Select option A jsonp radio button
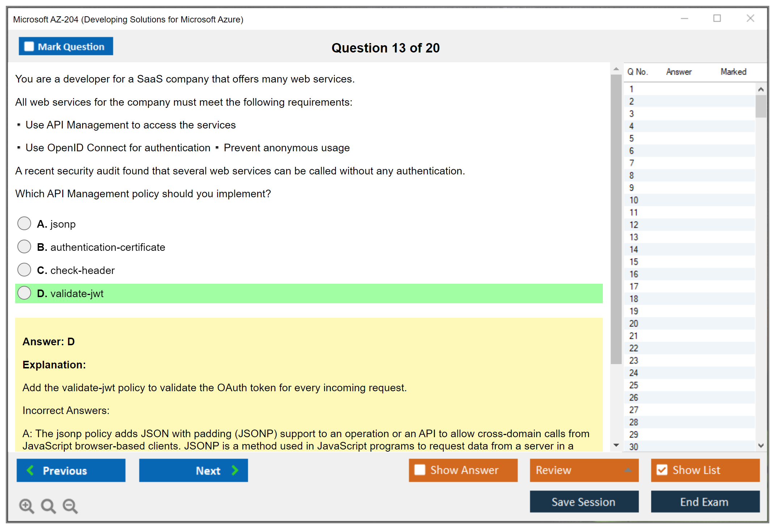This screenshot has height=532, width=778. 24,223
